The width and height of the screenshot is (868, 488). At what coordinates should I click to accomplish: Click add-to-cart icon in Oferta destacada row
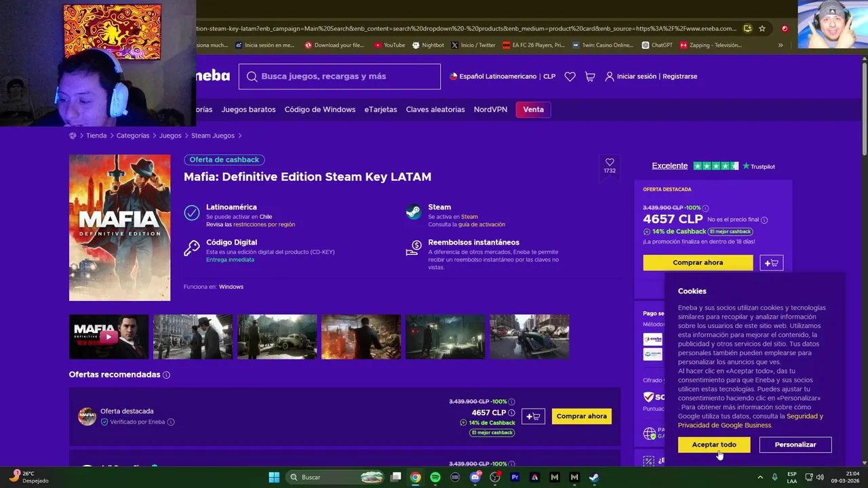click(x=533, y=416)
